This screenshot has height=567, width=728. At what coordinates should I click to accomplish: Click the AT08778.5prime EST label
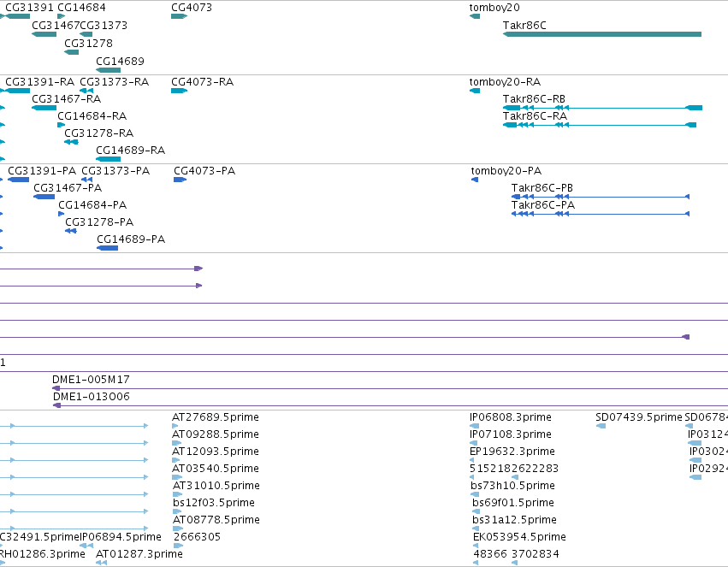coord(216,520)
